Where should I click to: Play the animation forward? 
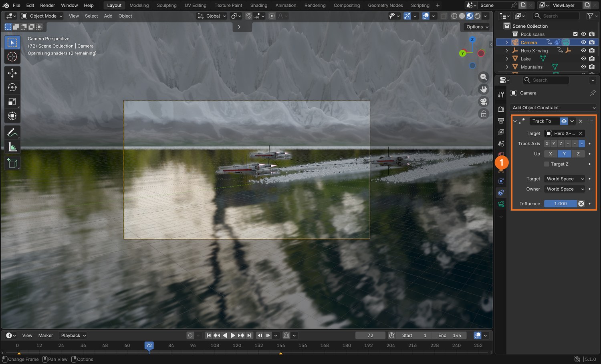[x=233, y=336]
